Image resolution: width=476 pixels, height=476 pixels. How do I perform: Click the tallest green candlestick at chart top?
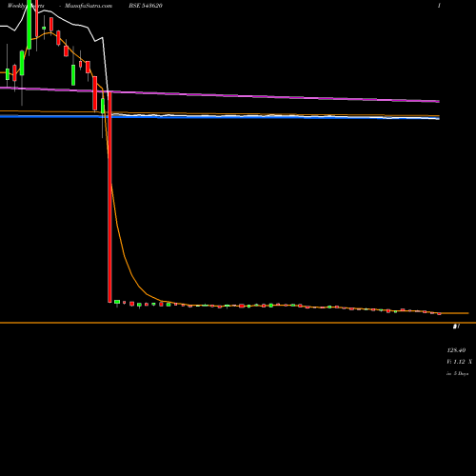[x=30, y=25]
